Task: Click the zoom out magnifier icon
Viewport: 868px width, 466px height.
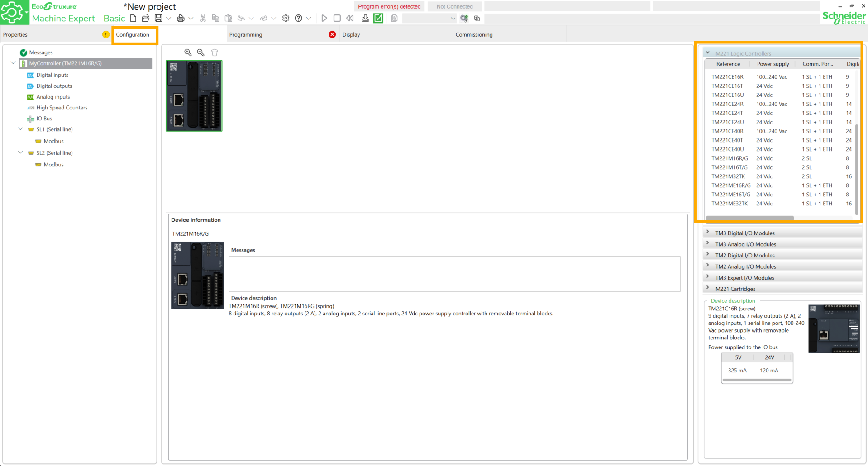Action: click(x=200, y=52)
